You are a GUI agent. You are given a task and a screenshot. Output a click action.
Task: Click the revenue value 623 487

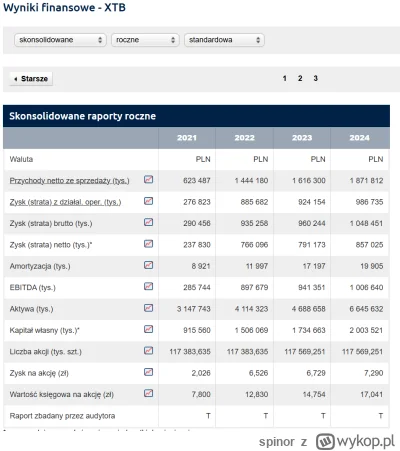197,181
